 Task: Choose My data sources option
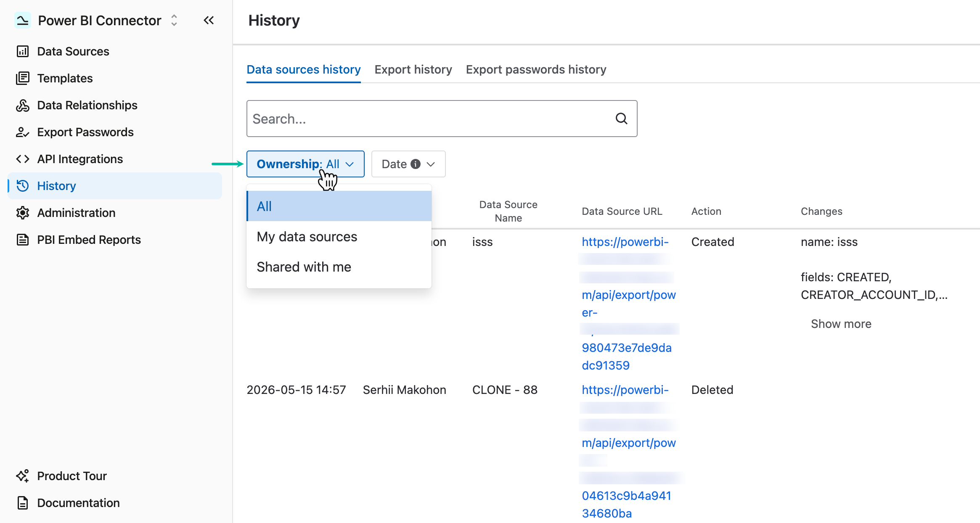click(339, 236)
